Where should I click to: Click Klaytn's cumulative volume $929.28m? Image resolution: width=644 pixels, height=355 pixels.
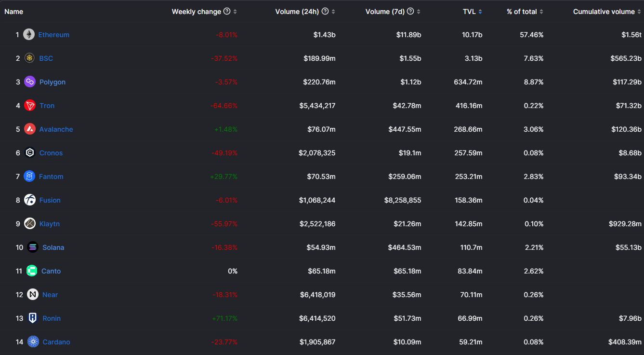(x=625, y=224)
